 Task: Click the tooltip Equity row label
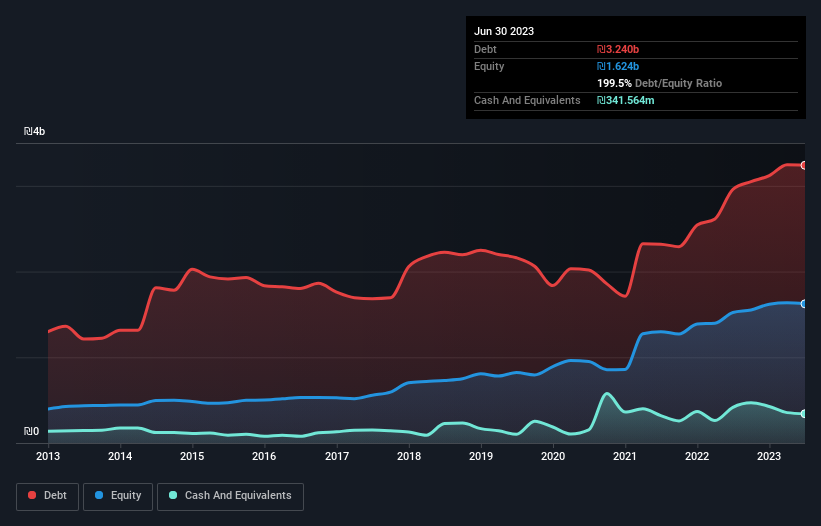point(489,66)
